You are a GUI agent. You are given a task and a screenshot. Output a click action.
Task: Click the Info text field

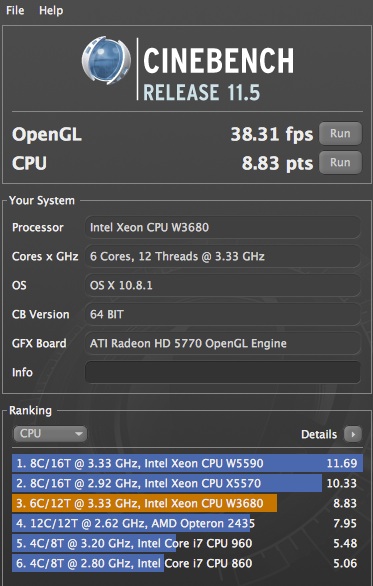point(223,372)
